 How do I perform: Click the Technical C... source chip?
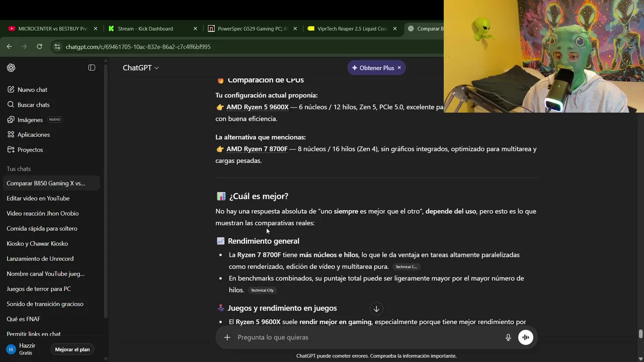(x=406, y=267)
